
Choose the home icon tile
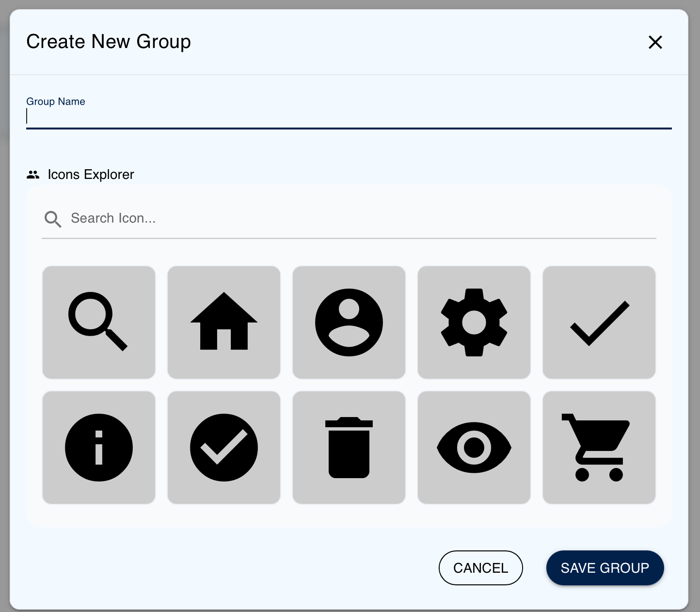tap(224, 322)
